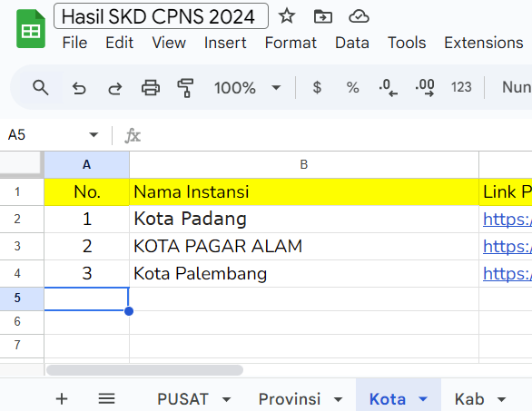Switch to the Kab sheet tab
The width and height of the screenshot is (532, 411).
469,399
